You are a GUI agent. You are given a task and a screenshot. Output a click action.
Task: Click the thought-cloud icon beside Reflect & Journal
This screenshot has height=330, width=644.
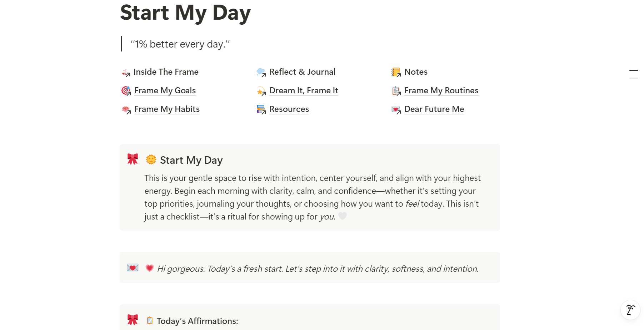tap(261, 73)
